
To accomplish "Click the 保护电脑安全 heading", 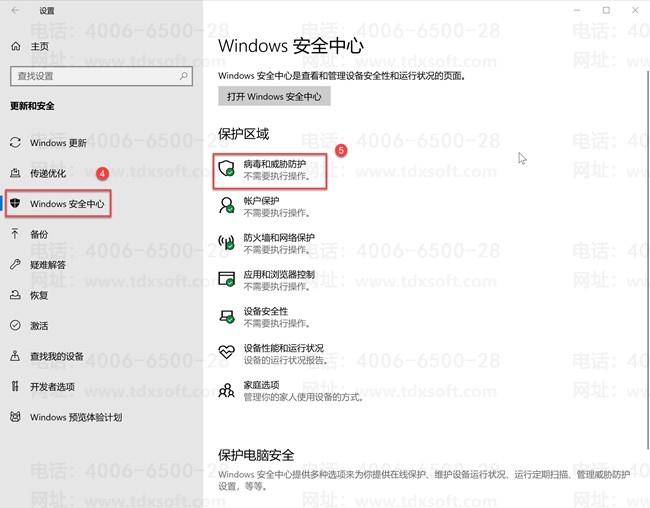I will [x=256, y=455].
